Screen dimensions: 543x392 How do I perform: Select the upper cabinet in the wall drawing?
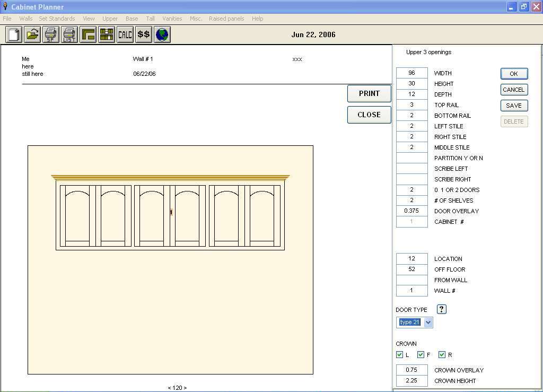click(x=170, y=213)
